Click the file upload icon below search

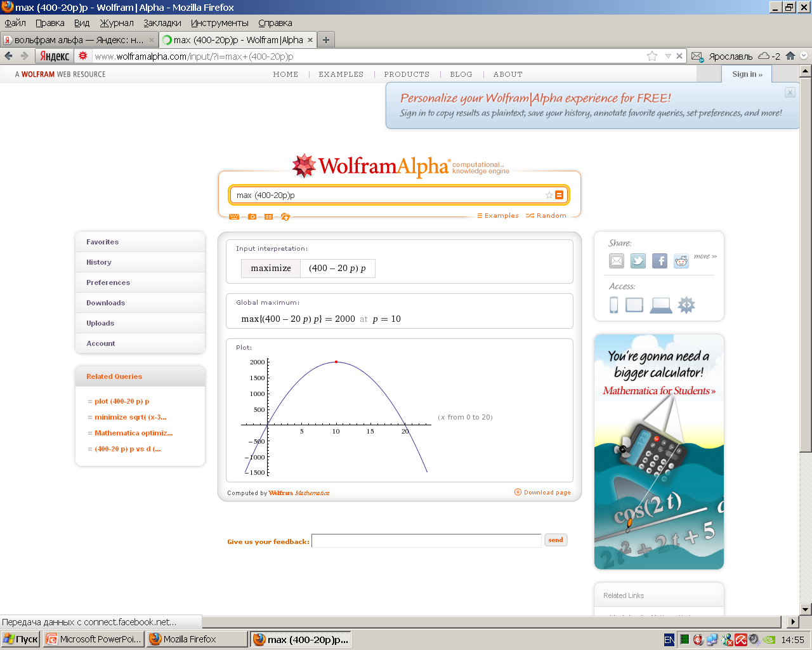285,217
